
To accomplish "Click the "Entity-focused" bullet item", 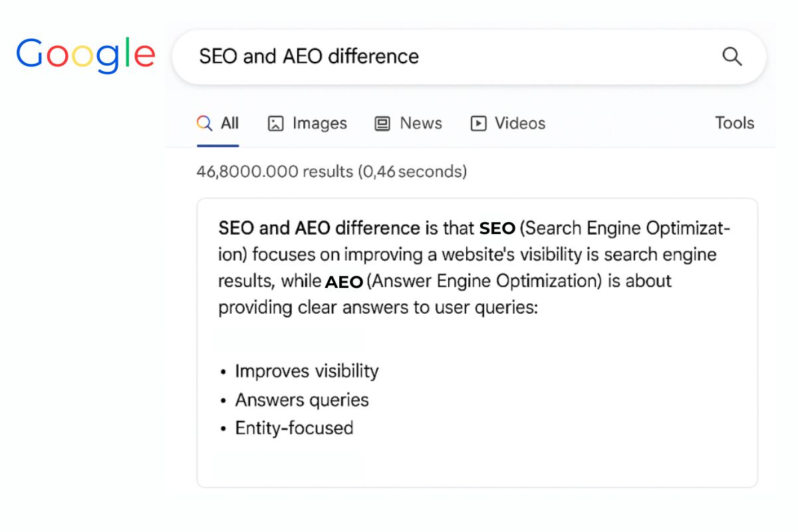I will point(294,428).
